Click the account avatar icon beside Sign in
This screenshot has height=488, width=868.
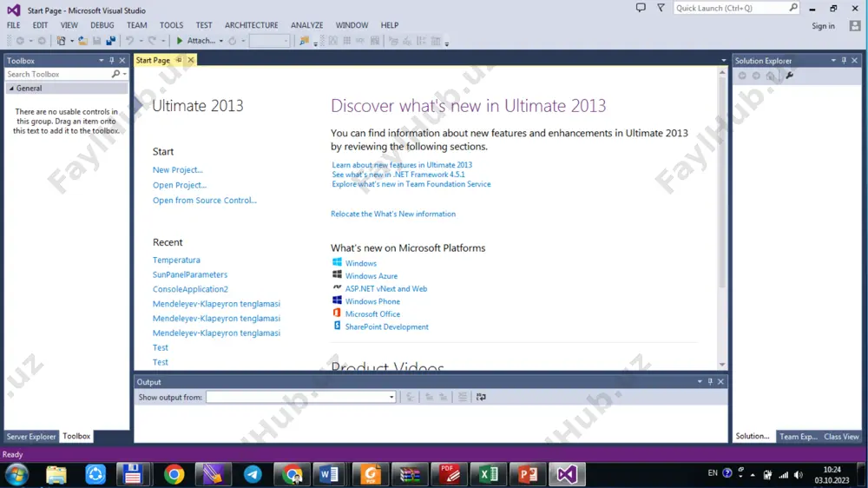[855, 25]
